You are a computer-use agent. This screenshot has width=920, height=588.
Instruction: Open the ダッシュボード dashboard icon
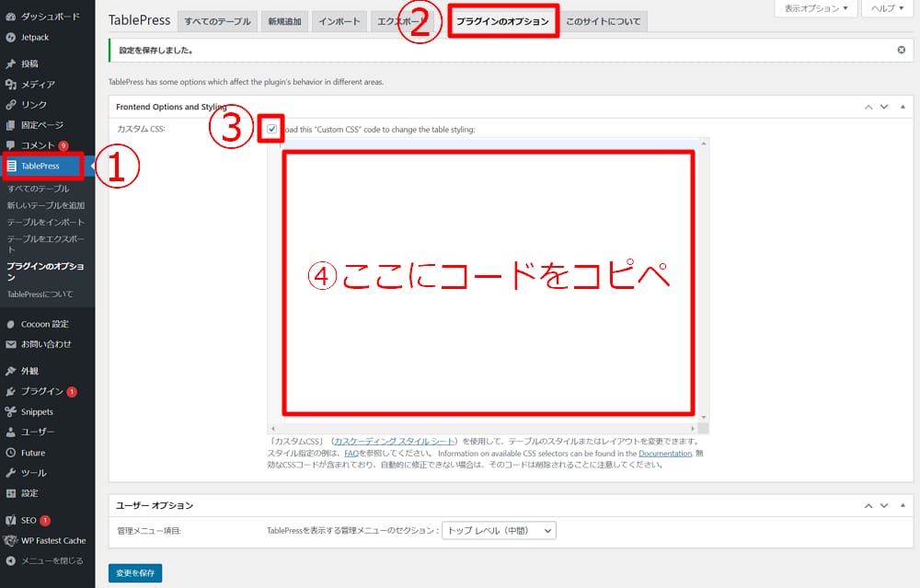point(11,16)
